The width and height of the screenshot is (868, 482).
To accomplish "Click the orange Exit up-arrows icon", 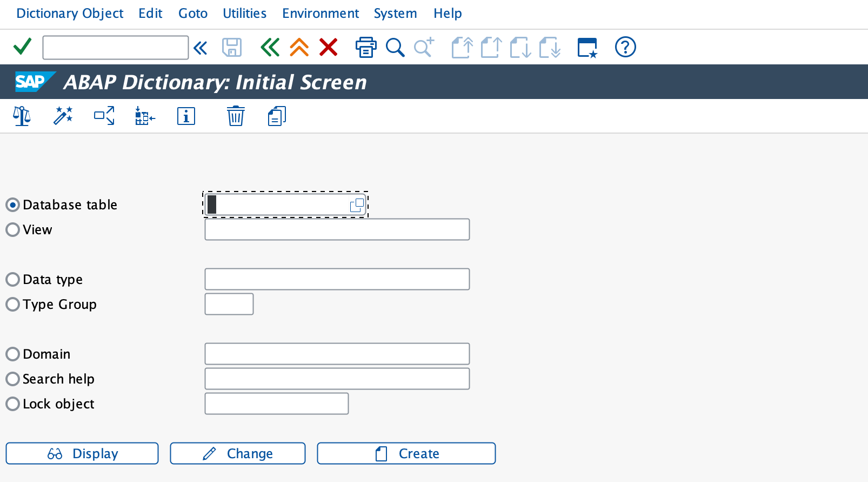I will coord(299,48).
